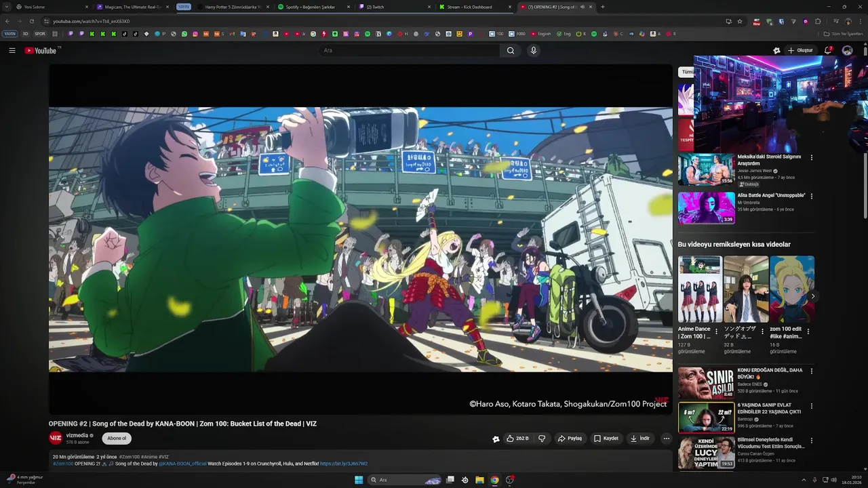This screenshot has width=868, height=488.
Task: Focus the YouTube search field
Action: pyautogui.click(x=410, y=50)
